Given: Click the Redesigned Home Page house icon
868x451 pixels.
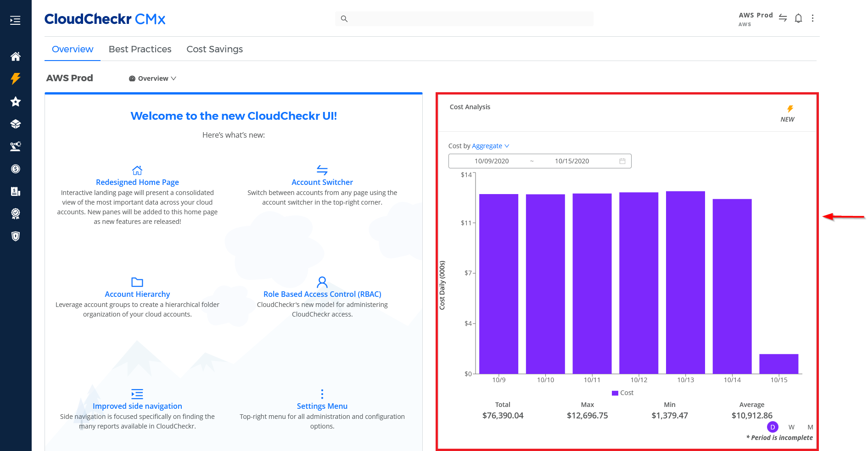Looking at the screenshot, I should (137, 170).
